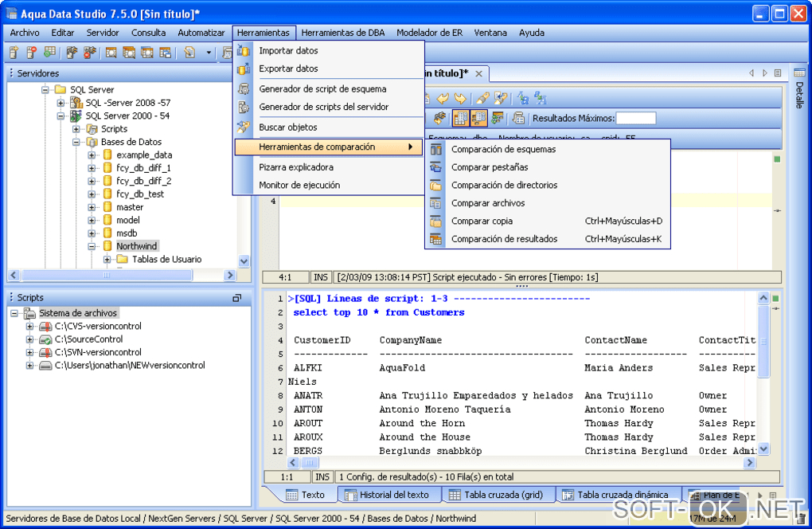This screenshot has height=529, width=812.
Task: Click the undo arrow in editor toolbar
Action: 443,98
